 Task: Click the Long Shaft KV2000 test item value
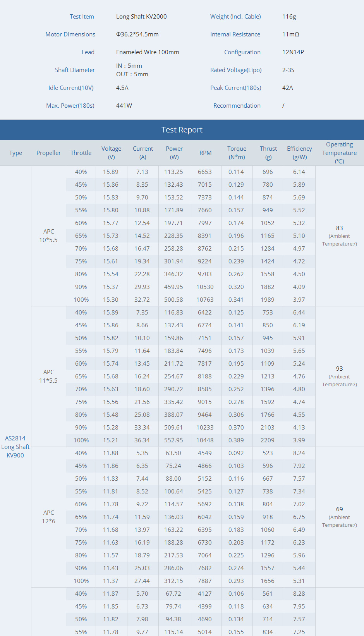click(141, 17)
